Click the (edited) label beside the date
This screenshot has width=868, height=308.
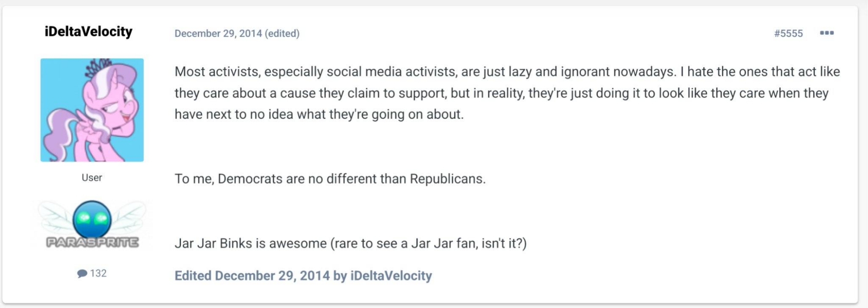pyautogui.click(x=282, y=33)
